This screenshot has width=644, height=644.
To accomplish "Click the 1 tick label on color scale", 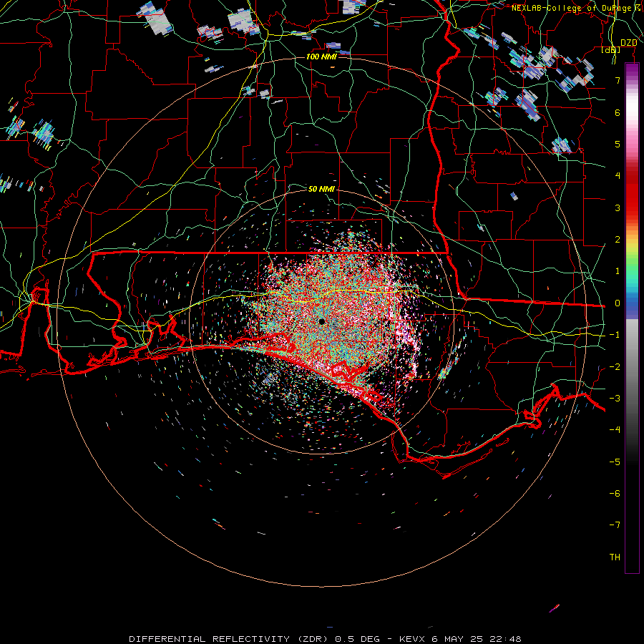I will coord(618,271).
